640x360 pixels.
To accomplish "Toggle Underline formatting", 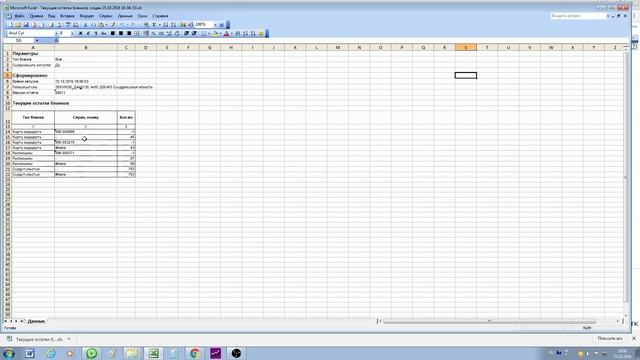I will [96, 33].
